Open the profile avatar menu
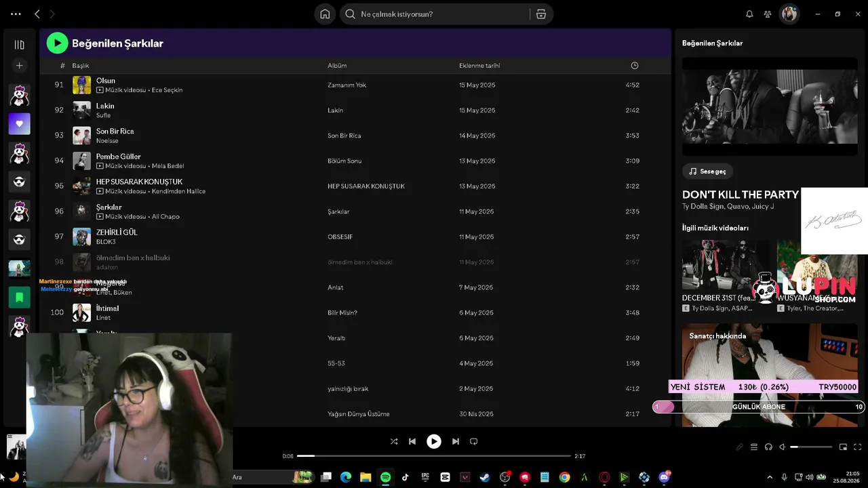 [x=789, y=14]
